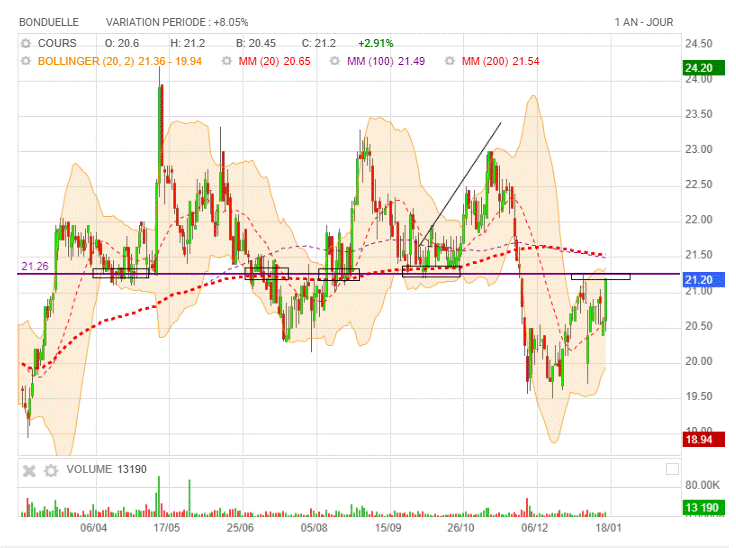This screenshot has width=736, height=548.
Task: Toggle the Volume panel checkbox at right
Action: click(x=672, y=469)
